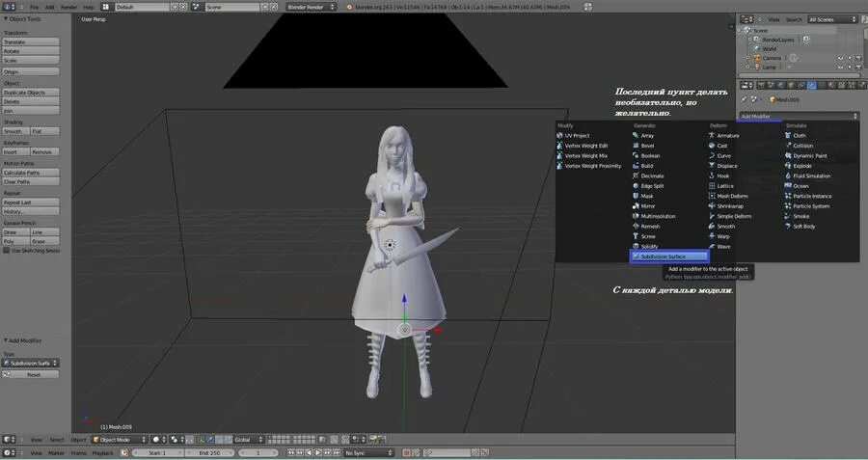The height and width of the screenshot is (460, 868).
Task: Click the Bevel modifier icon
Action: point(636,146)
